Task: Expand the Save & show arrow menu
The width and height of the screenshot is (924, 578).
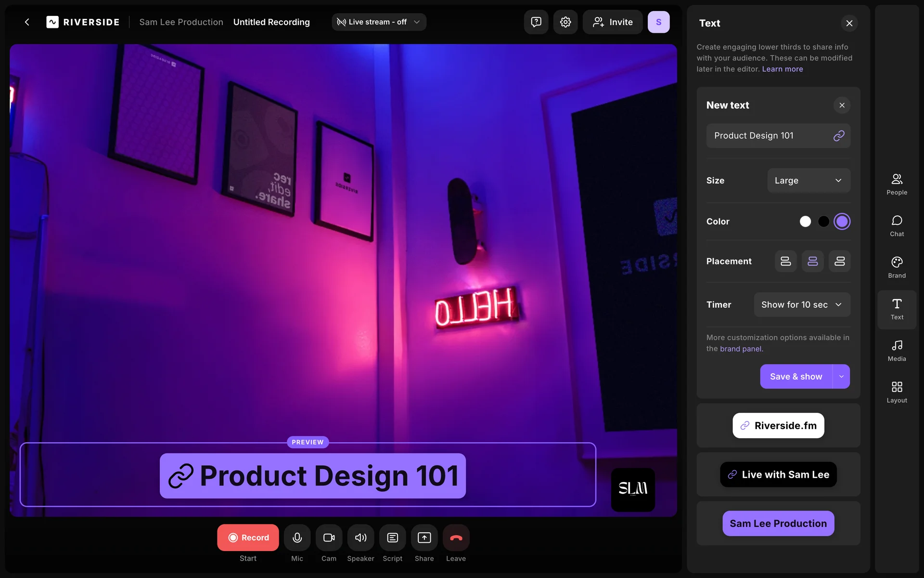Action: click(841, 377)
